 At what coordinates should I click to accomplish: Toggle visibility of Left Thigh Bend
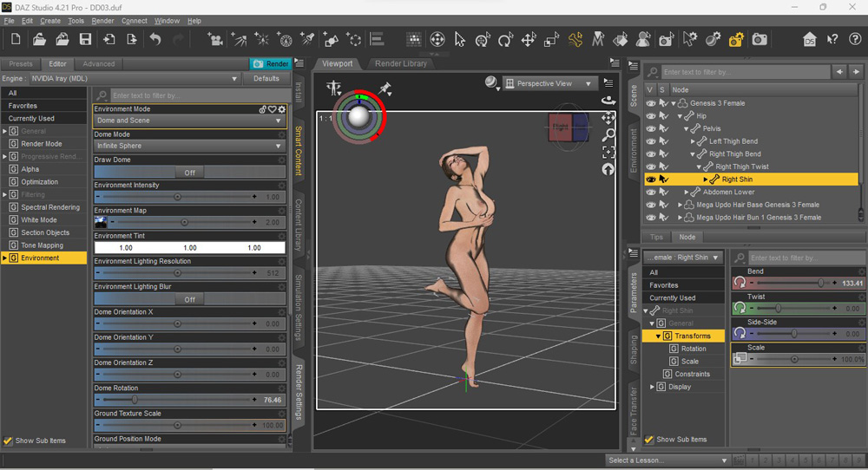tap(650, 141)
